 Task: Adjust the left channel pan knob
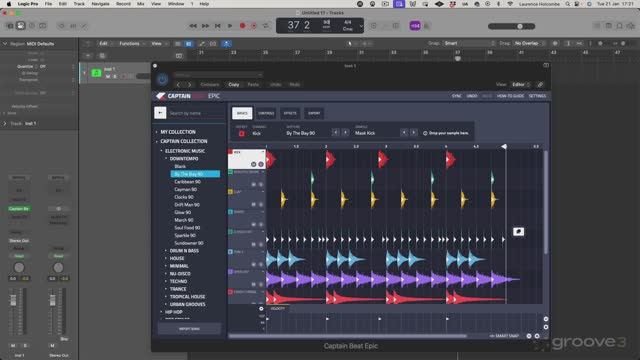[x=19, y=267]
